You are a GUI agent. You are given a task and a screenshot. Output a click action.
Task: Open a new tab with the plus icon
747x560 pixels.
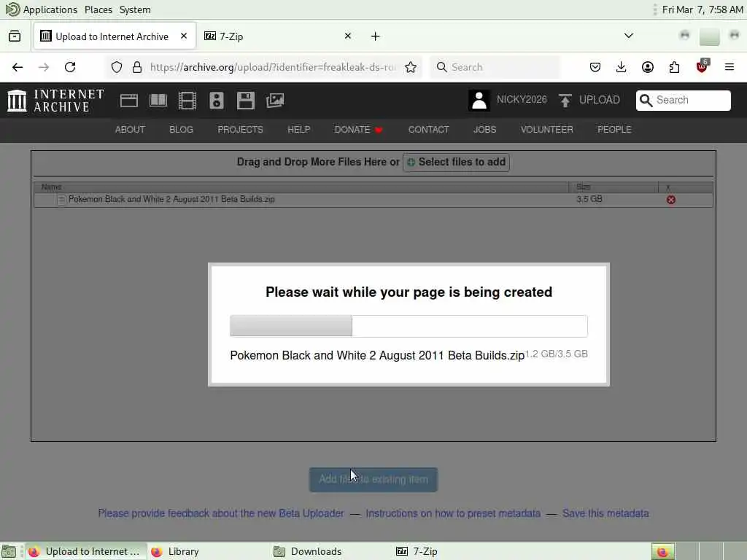[x=376, y=36]
